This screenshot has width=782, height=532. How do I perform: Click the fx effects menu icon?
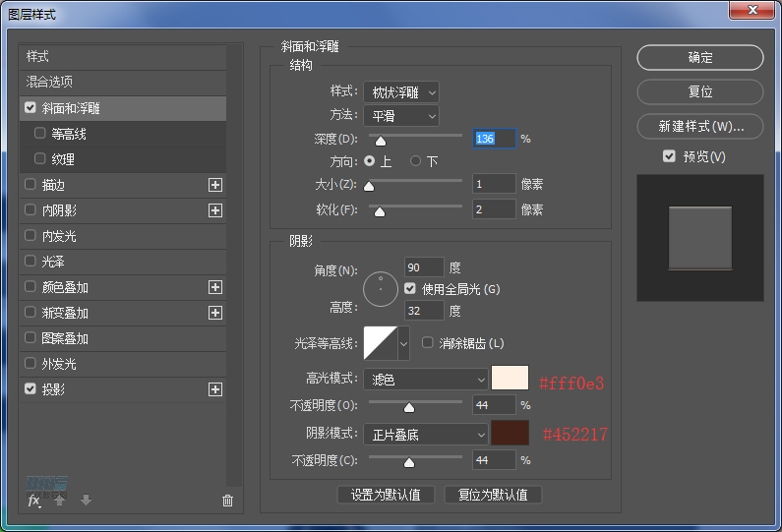[x=33, y=501]
